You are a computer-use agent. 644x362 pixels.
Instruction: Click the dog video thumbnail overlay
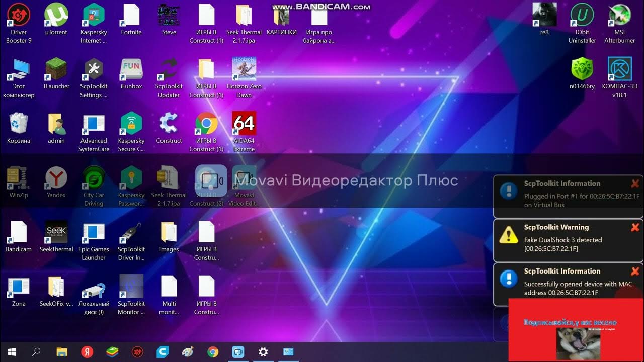tap(578, 344)
